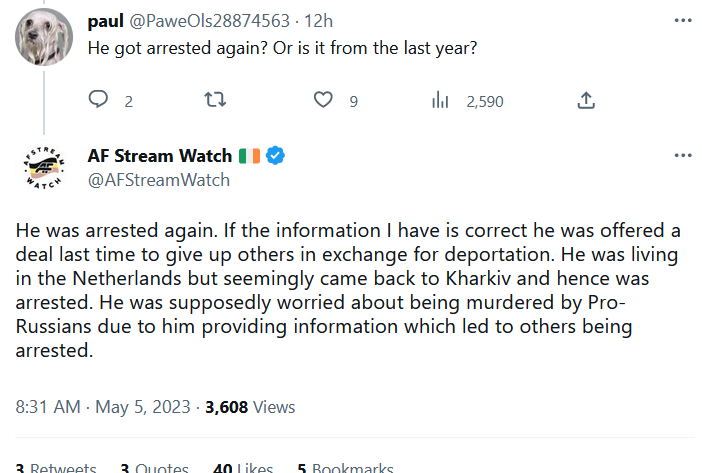
Task: Show the 40 Likes list
Action: pyautogui.click(x=243, y=467)
